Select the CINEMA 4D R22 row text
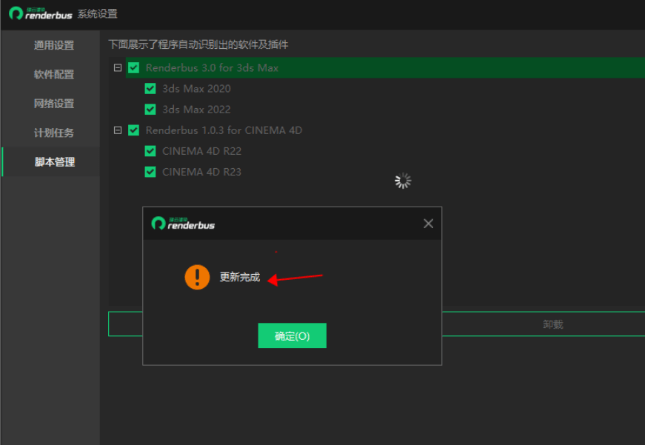 (202, 151)
